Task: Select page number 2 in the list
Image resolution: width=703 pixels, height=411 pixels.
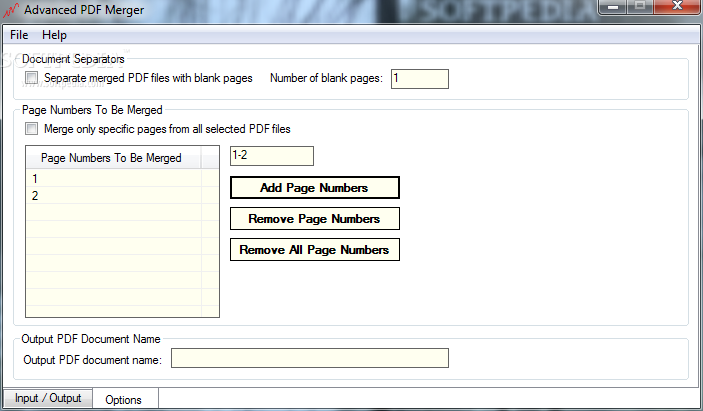Action: click(114, 195)
